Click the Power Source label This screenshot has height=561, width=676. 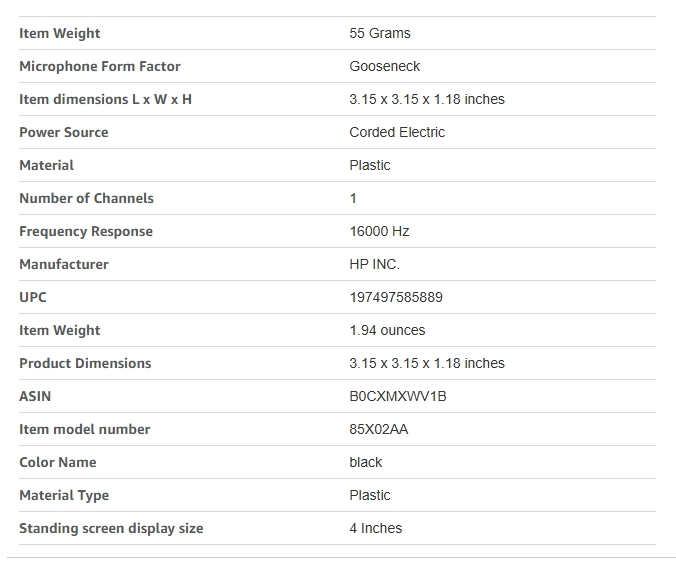click(x=64, y=132)
